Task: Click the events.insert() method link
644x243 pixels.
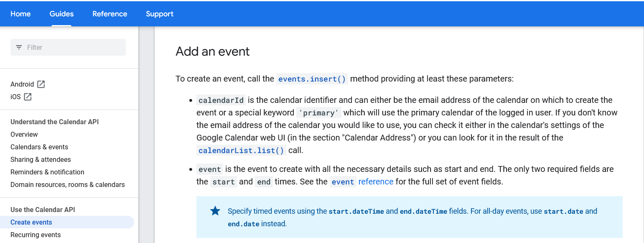Action: pyautogui.click(x=312, y=79)
